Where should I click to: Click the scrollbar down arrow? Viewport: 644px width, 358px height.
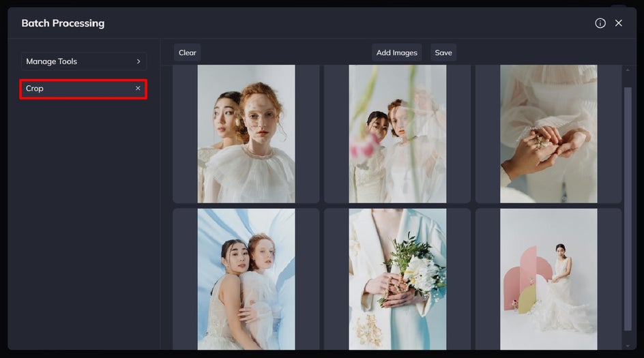tap(628, 346)
